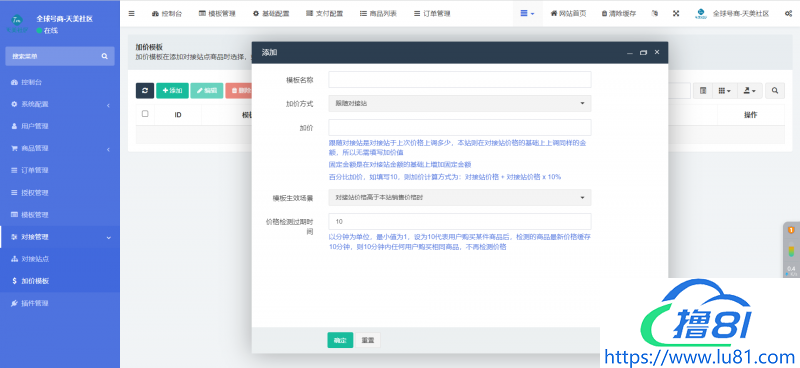Click the green 确定 button
800x368 pixels.
340,340
